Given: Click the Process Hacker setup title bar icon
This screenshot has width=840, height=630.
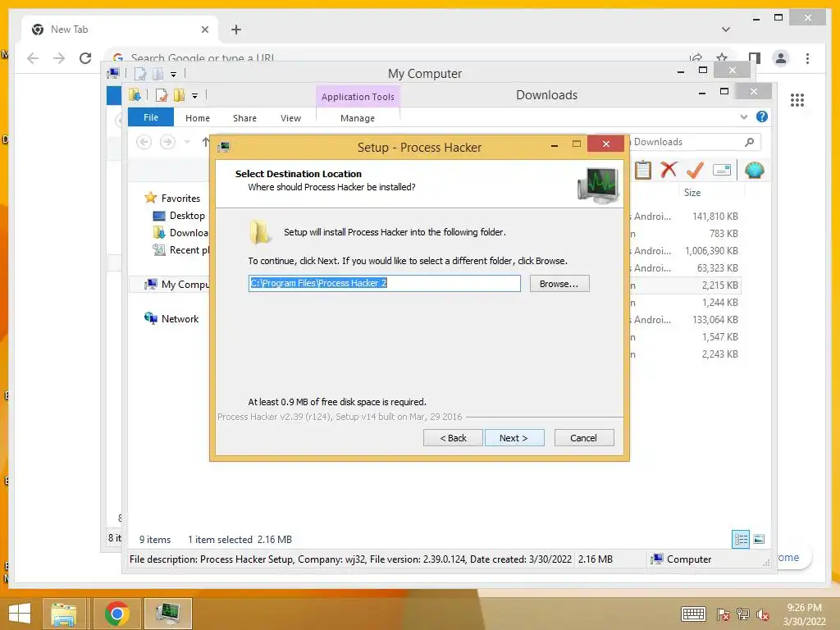Looking at the screenshot, I should click(x=224, y=147).
